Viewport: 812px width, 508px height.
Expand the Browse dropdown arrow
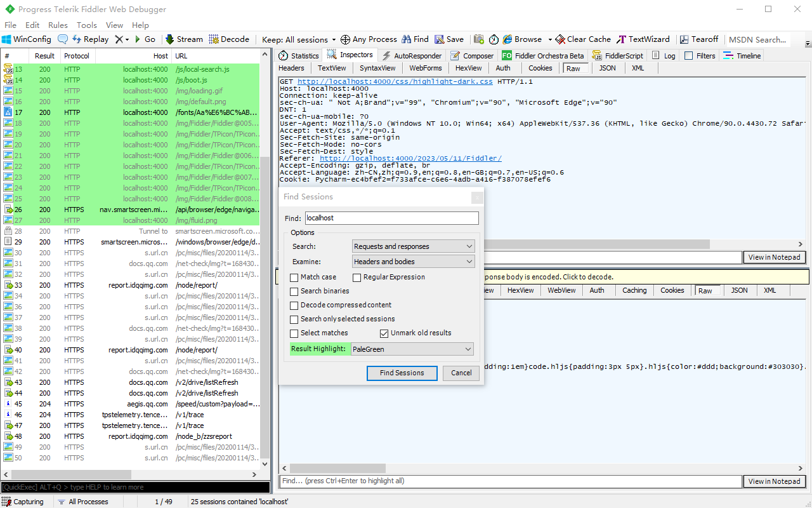[x=550, y=39]
